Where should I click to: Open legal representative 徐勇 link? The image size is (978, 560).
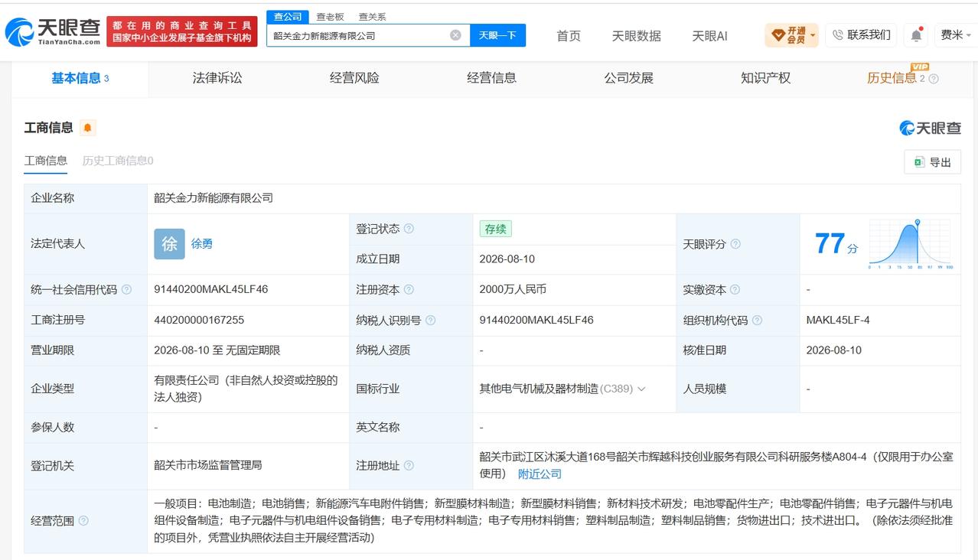[x=202, y=244]
